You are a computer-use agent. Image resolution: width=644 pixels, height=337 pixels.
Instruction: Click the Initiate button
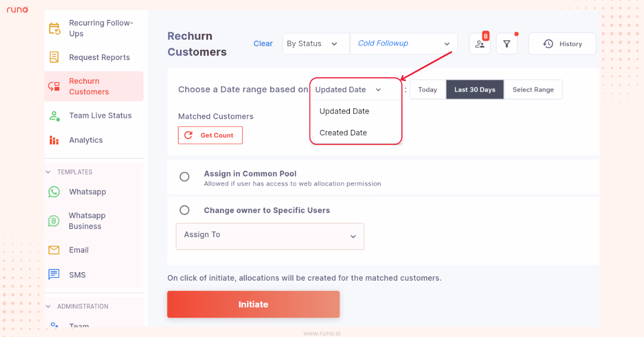tap(253, 304)
